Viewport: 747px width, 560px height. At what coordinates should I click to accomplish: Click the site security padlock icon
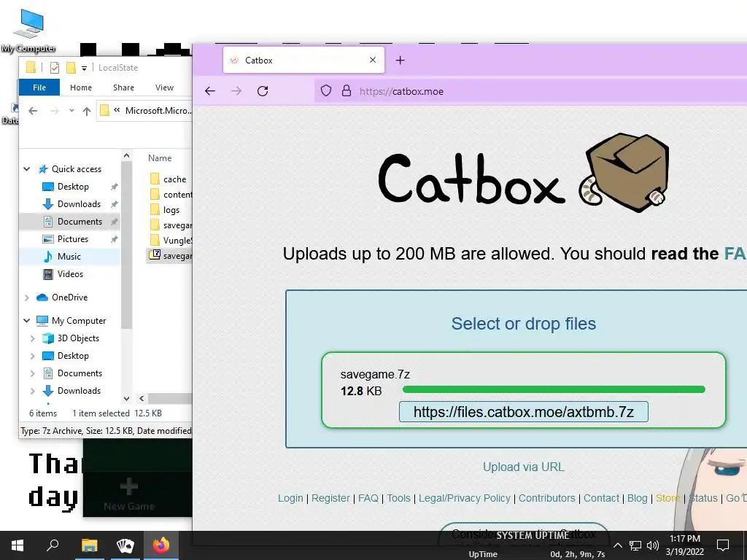coord(347,91)
